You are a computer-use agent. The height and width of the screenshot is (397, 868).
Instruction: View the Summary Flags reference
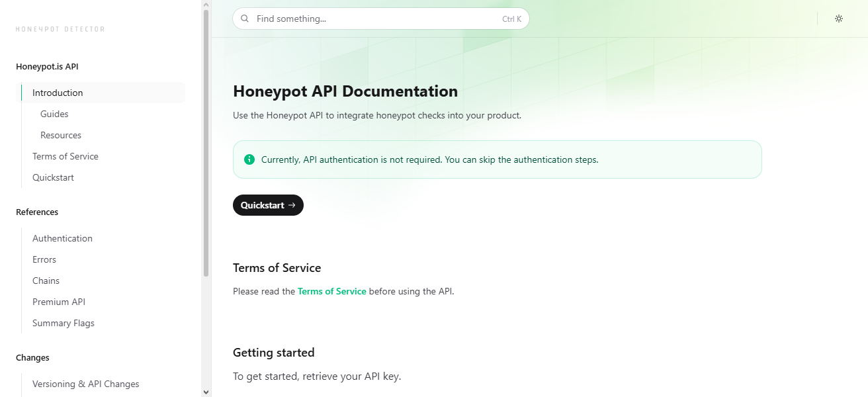tap(63, 323)
